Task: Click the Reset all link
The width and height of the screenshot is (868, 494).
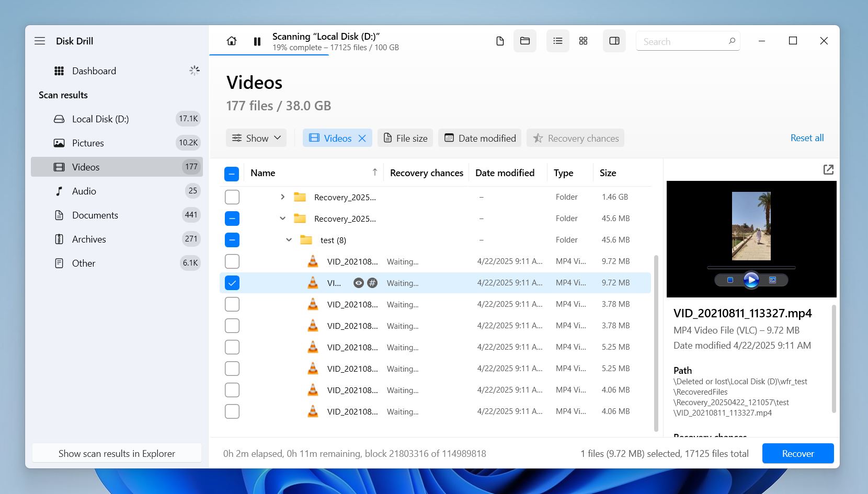Action: (x=807, y=138)
